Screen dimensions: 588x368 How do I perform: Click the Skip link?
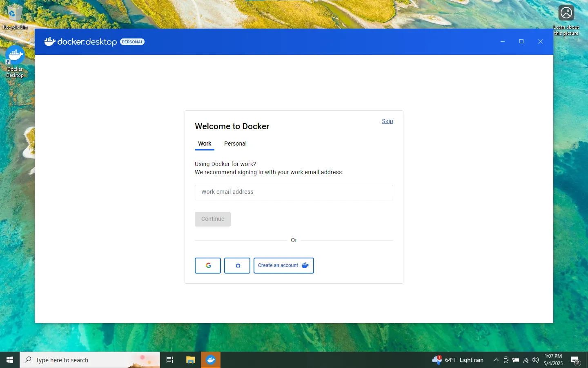tap(387, 121)
